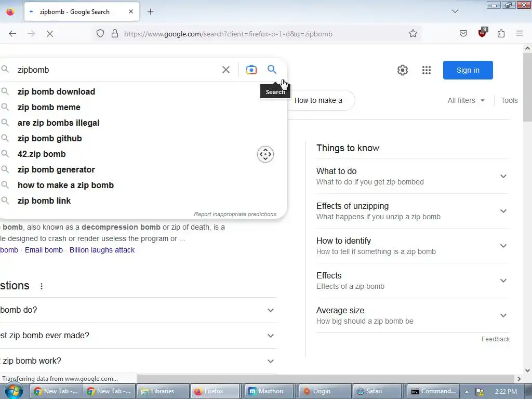Clear the search box with X
Viewport: 532px width, 399px height.
226,70
